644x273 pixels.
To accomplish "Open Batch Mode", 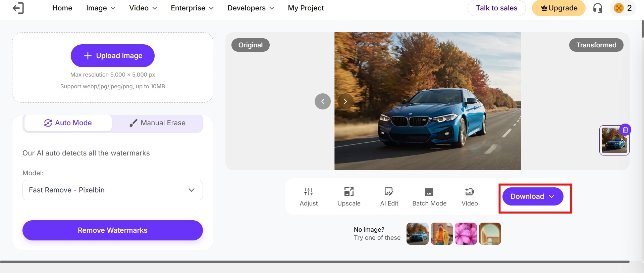I will click(x=429, y=196).
